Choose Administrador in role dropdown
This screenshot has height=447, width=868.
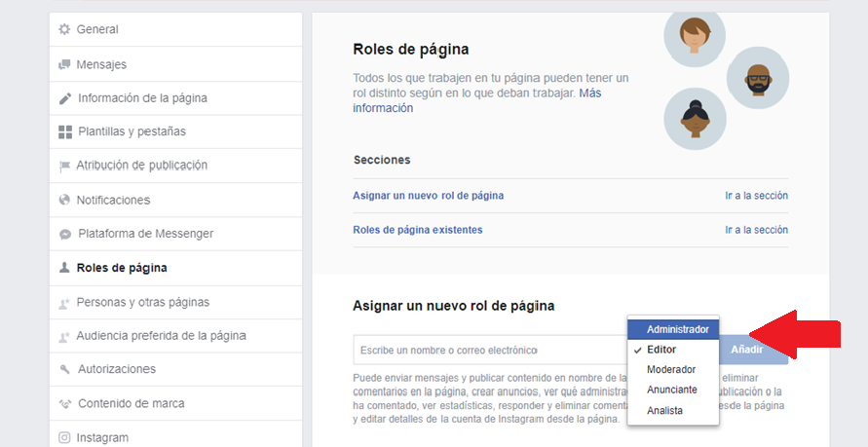coord(673,329)
